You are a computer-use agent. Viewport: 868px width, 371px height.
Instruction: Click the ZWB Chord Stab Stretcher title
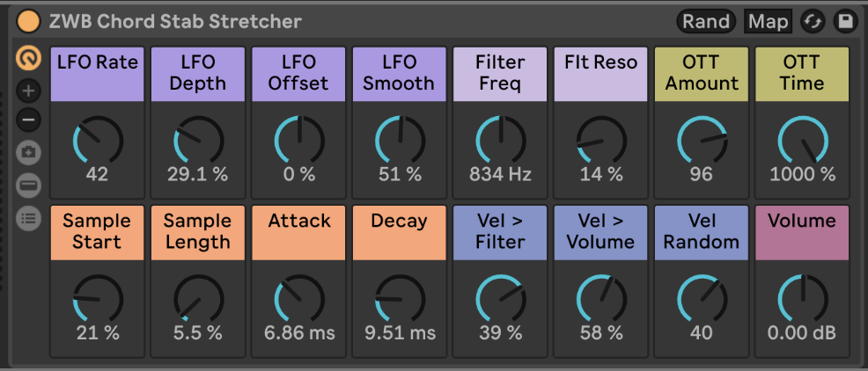click(175, 21)
